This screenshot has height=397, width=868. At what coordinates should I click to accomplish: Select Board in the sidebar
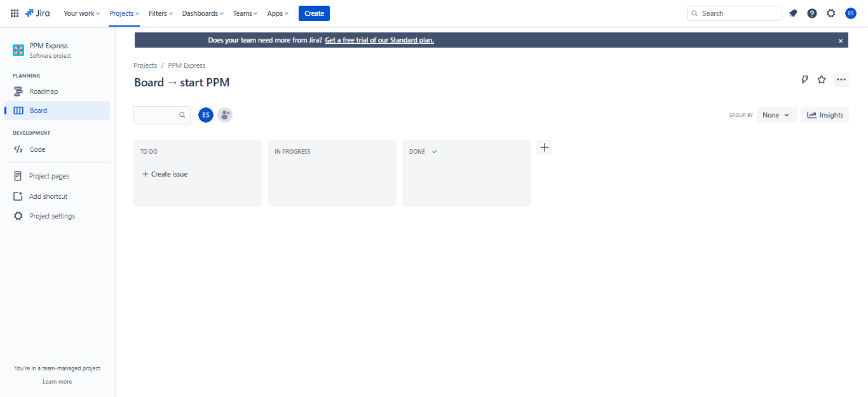click(x=57, y=111)
